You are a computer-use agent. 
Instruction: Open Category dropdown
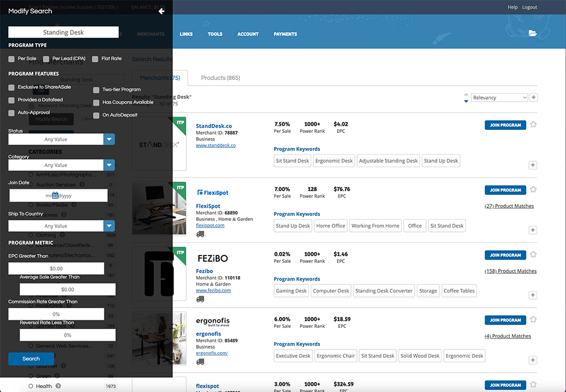[61, 165]
